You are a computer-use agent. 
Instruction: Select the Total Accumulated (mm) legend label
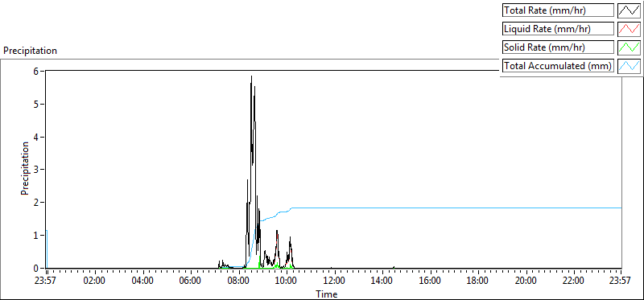point(558,66)
